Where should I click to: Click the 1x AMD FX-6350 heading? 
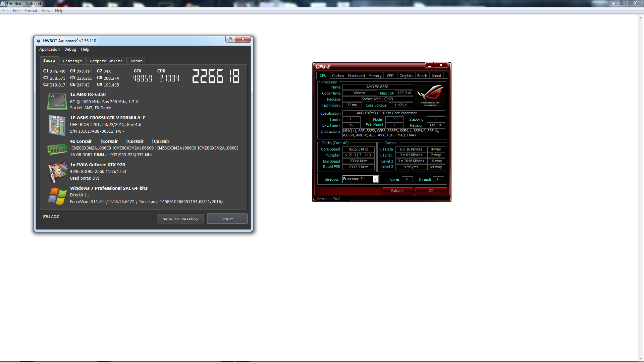click(88, 95)
